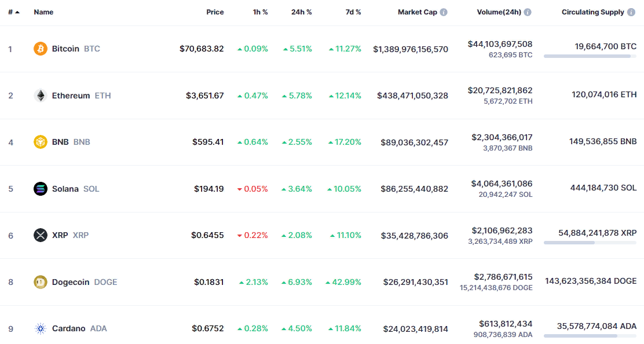Click BNB volume $2,304,366,017
This screenshot has height=344, width=644.
tap(502, 137)
